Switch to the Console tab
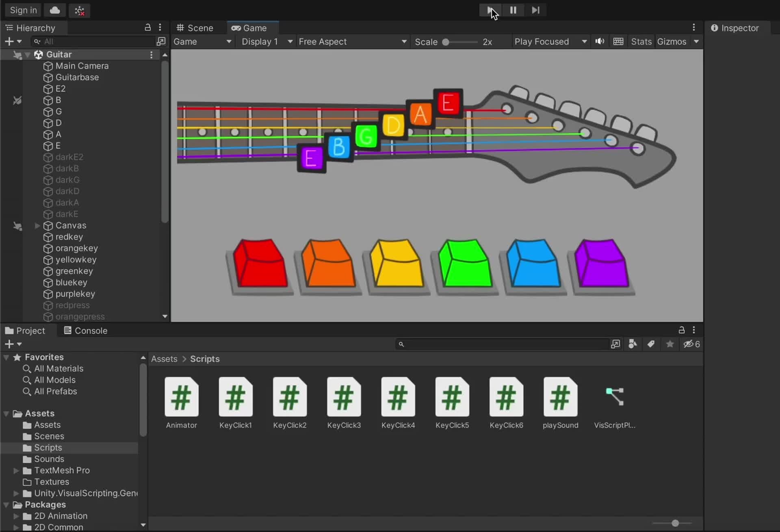This screenshot has height=532, width=780. pyautogui.click(x=90, y=330)
